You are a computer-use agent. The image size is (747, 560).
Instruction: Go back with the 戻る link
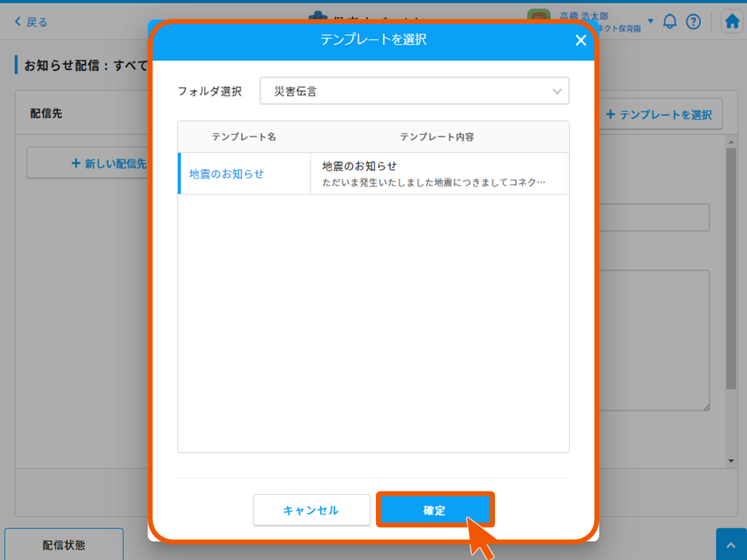pyautogui.click(x=32, y=22)
